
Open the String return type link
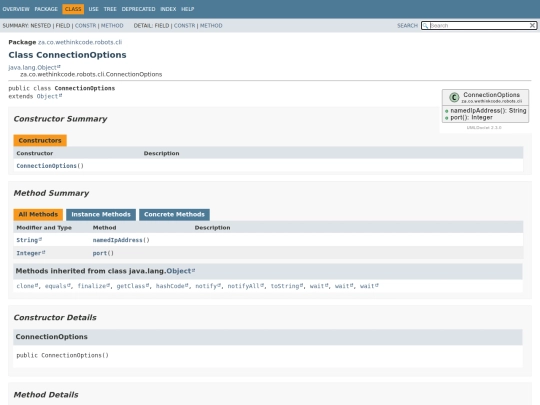(29, 240)
